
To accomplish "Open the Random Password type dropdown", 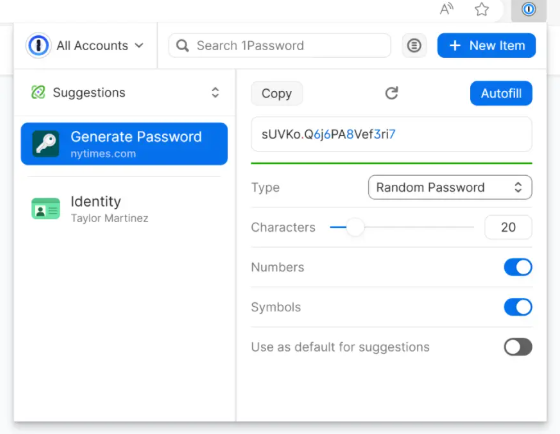I will pyautogui.click(x=450, y=187).
